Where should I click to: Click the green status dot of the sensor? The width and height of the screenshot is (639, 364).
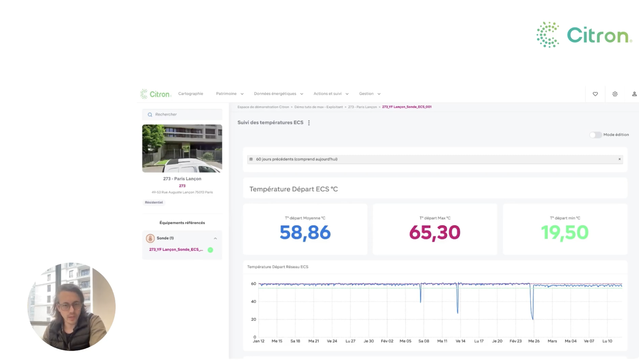(210, 250)
